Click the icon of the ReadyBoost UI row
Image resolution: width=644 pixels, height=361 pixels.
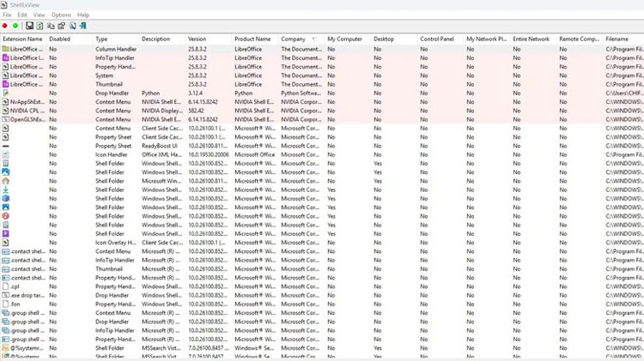point(5,146)
